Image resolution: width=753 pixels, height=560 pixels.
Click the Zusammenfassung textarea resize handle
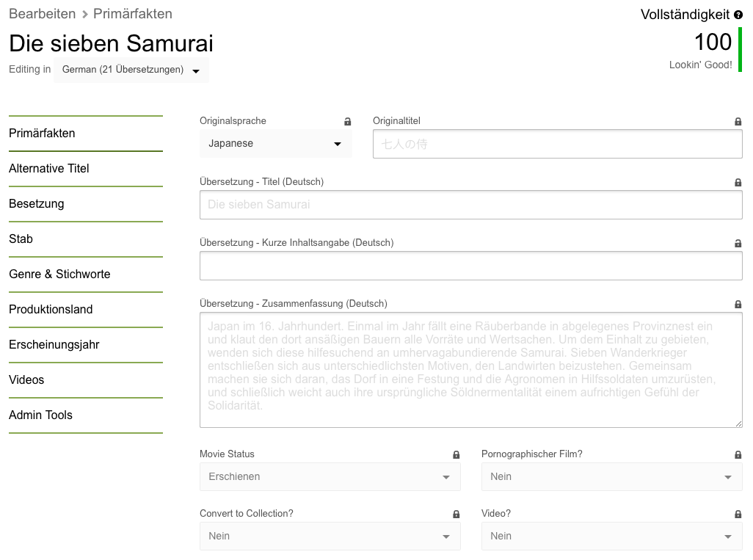pyautogui.click(x=738, y=423)
